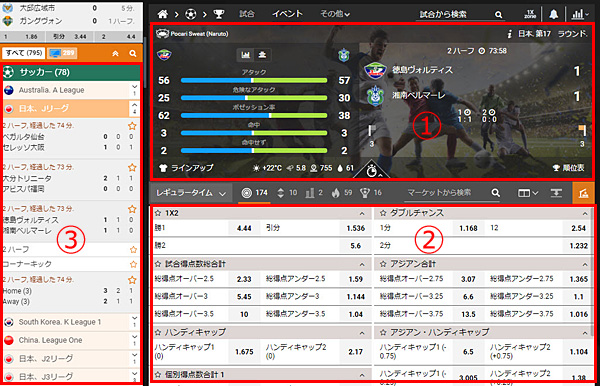600x386 pixels.
Task: Open the レギュラータイム dropdown
Action: [x=191, y=193]
